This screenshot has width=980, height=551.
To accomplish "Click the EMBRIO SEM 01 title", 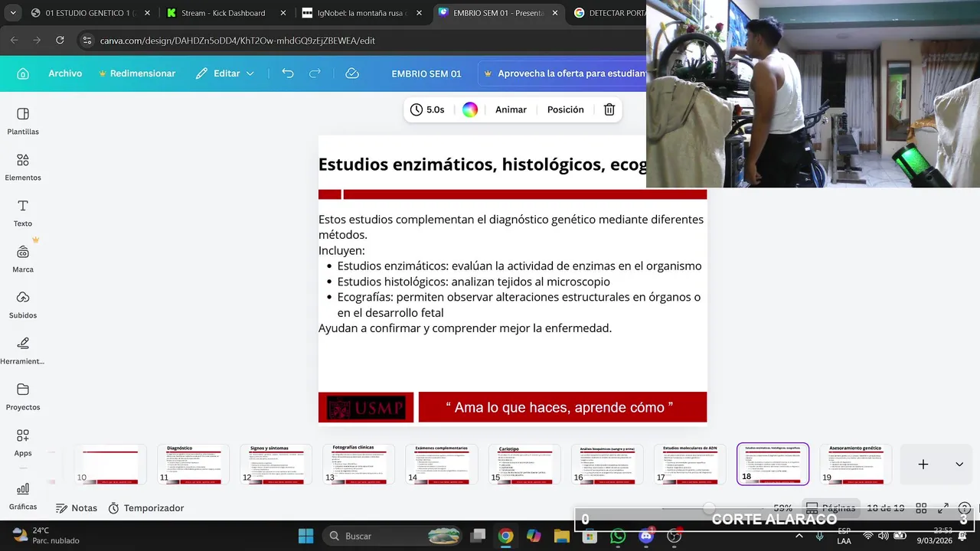I will pyautogui.click(x=426, y=73).
